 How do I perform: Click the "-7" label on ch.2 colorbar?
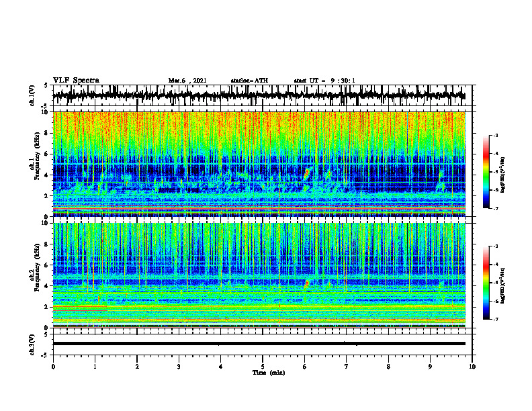point(496,320)
